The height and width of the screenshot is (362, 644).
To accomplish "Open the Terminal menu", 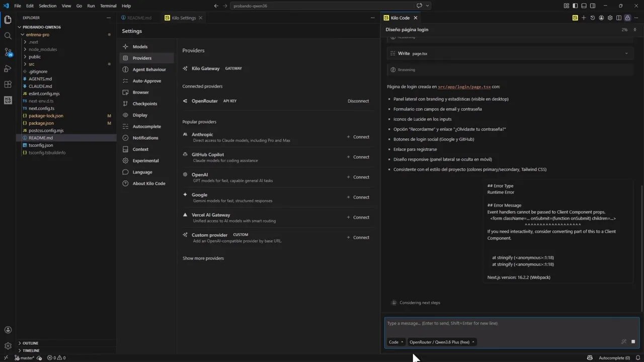I will (108, 6).
